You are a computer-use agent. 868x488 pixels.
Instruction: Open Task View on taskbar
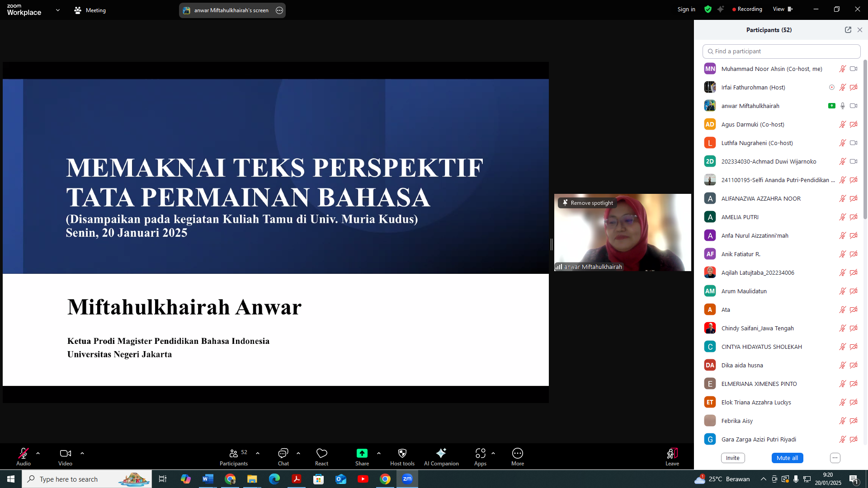click(163, 479)
